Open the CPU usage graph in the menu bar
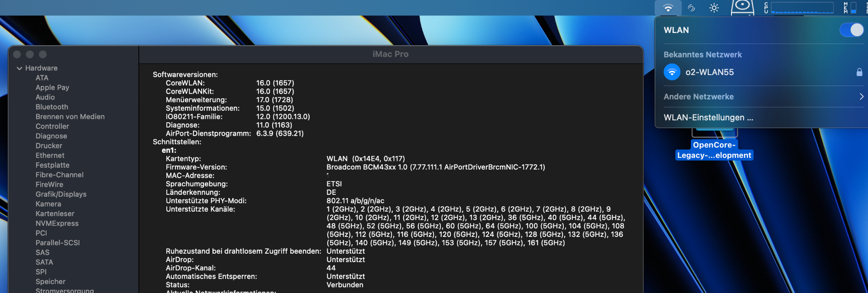 799,8
